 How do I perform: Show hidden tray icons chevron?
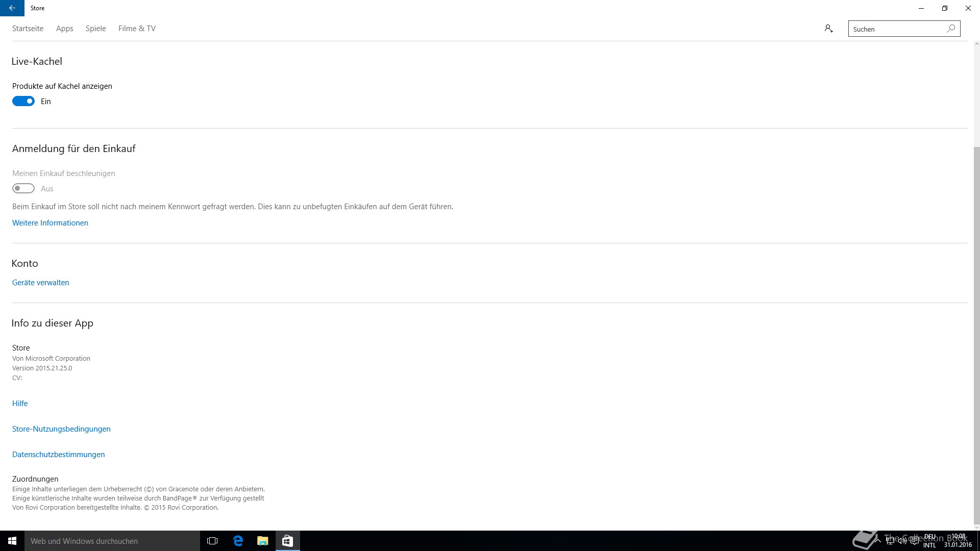877,541
